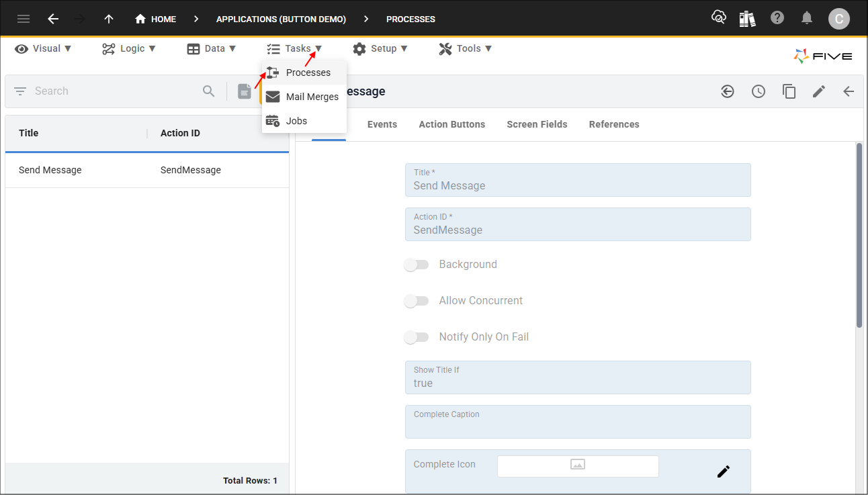
Task: Toggle the Allow Concurrent switch
Action: tap(417, 301)
